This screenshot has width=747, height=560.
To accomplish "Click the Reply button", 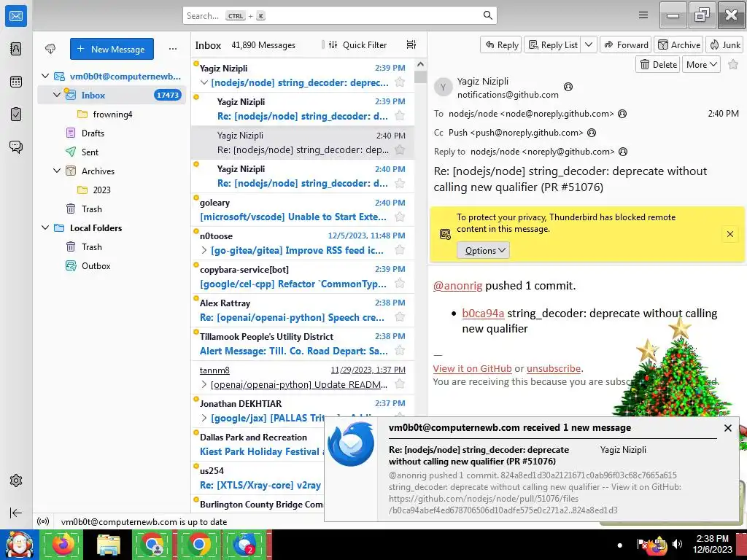I will [501, 44].
